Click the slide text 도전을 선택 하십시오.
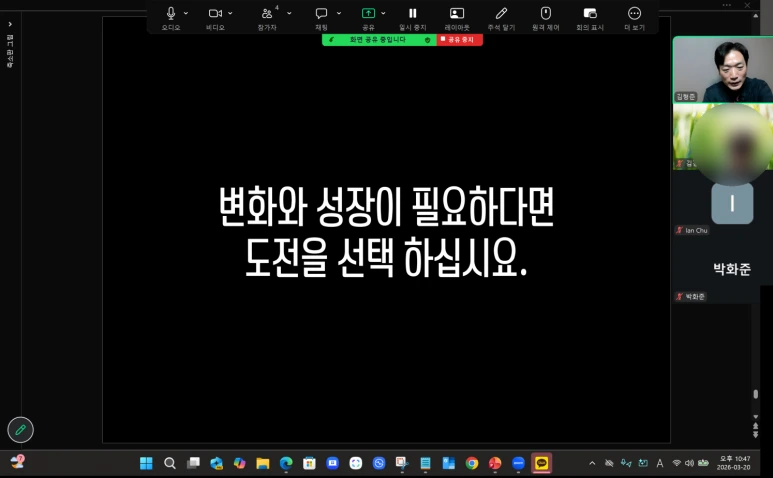 point(386,258)
